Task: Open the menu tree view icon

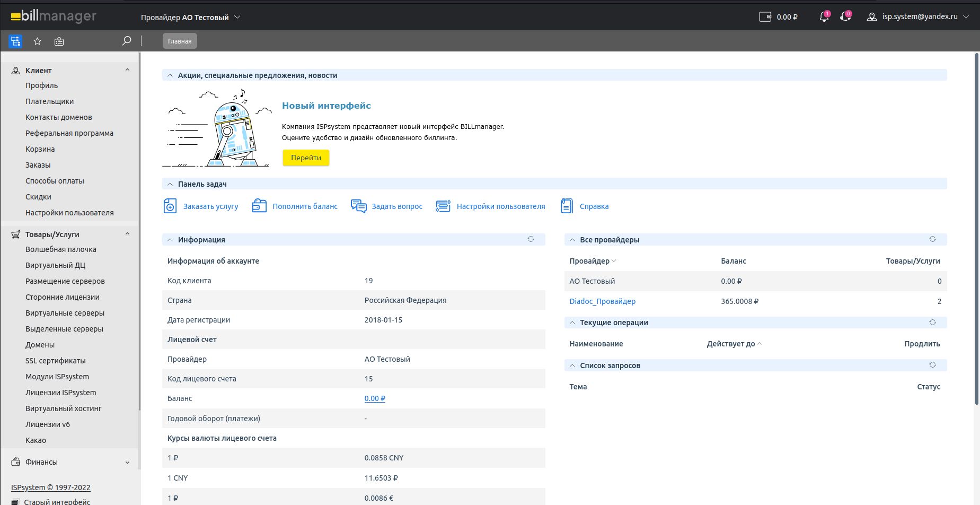Action: (x=15, y=41)
